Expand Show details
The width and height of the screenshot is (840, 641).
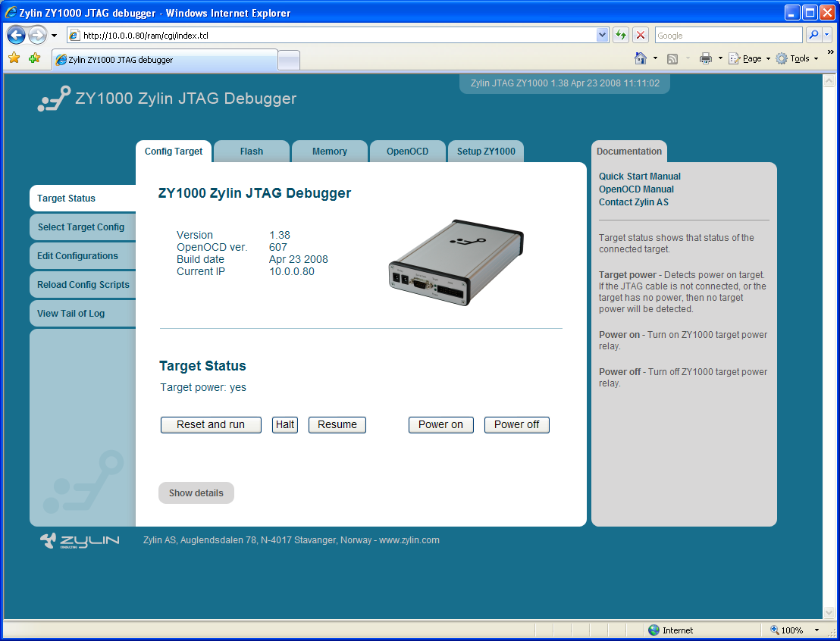pyautogui.click(x=196, y=493)
